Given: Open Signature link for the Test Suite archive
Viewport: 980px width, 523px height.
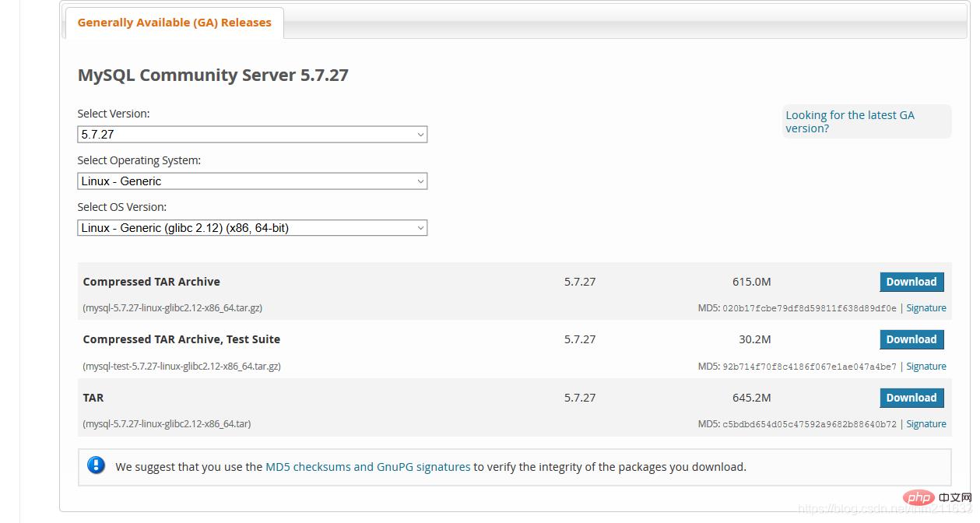Looking at the screenshot, I should [926, 366].
